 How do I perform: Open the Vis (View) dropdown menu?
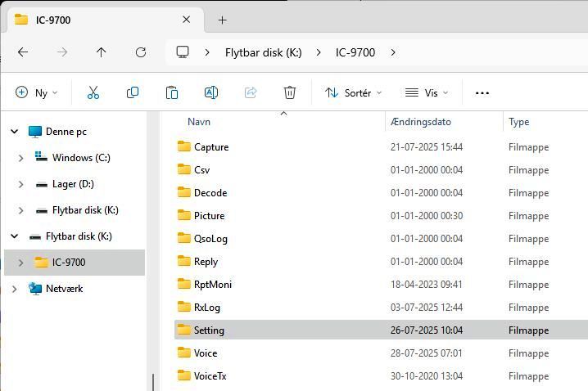pos(427,92)
